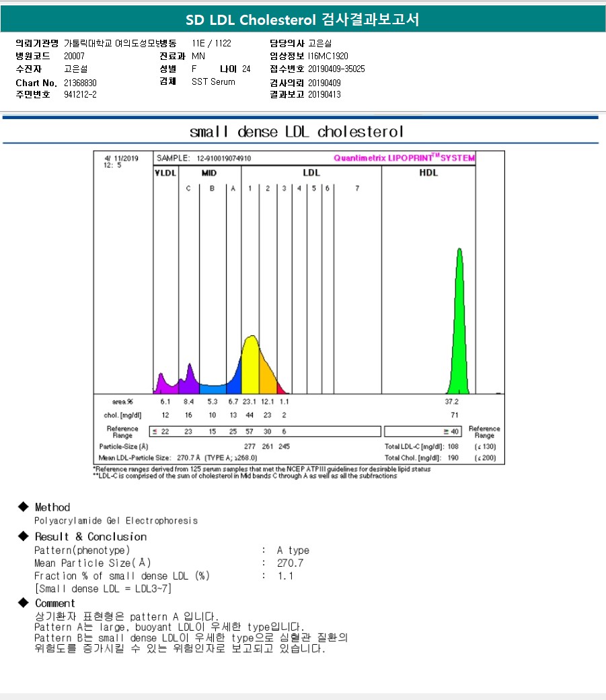
Task: Select the particle size value '277'
Action: 250,446
